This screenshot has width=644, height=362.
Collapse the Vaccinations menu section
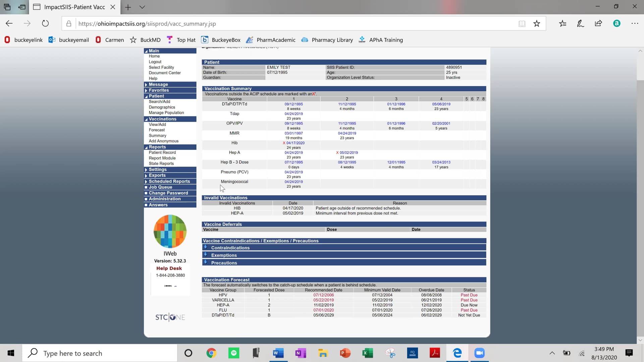tap(162, 119)
